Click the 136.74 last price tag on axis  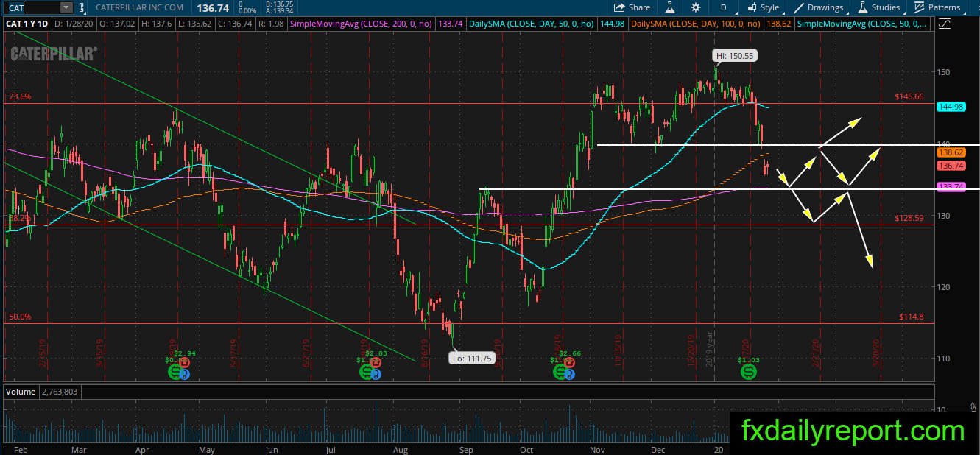tap(951, 166)
